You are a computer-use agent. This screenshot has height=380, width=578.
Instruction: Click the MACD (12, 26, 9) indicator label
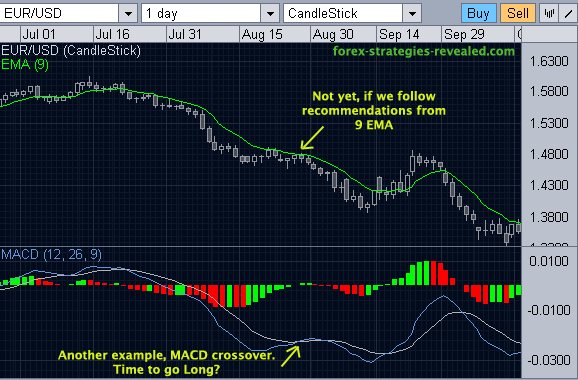pos(52,254)
